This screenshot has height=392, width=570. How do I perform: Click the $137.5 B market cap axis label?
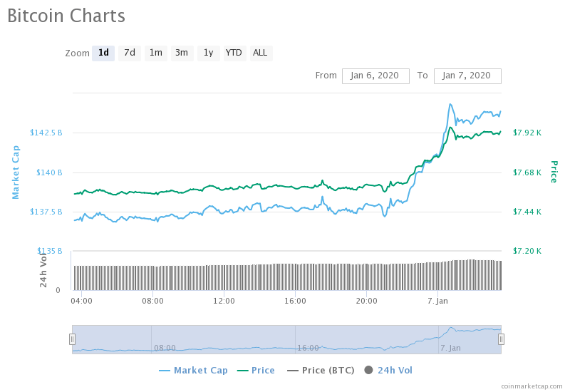(x=46, y=212)
